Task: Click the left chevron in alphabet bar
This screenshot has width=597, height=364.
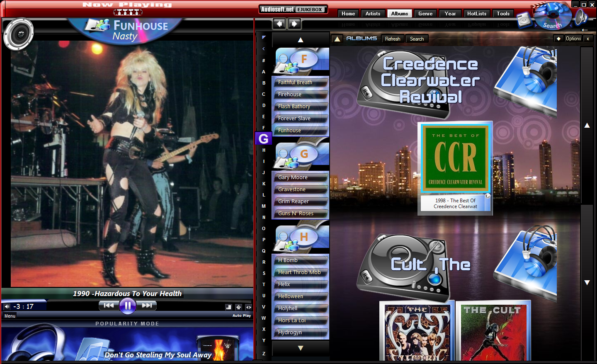Action: [x=264, y=49]
